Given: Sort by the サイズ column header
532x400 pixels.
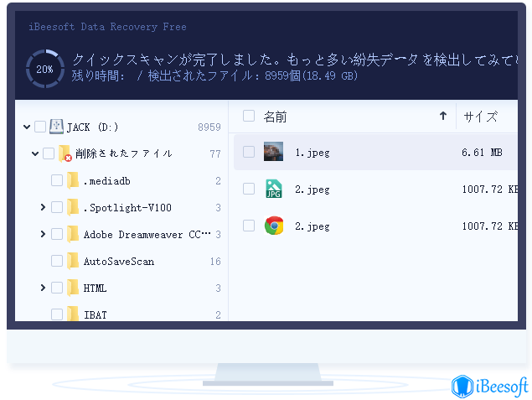Looking at the screenshot, I should 481,117.
